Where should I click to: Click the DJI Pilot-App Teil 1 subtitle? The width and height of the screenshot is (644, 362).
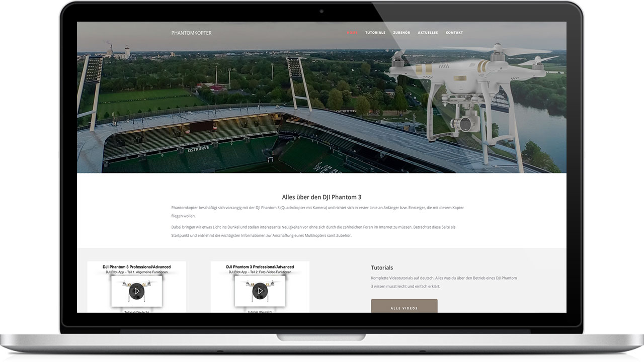point(136,271)
